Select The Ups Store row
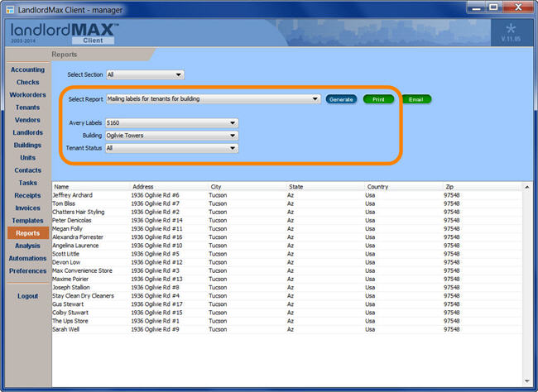This screenshot has height=392, width=538. (287, 321)
